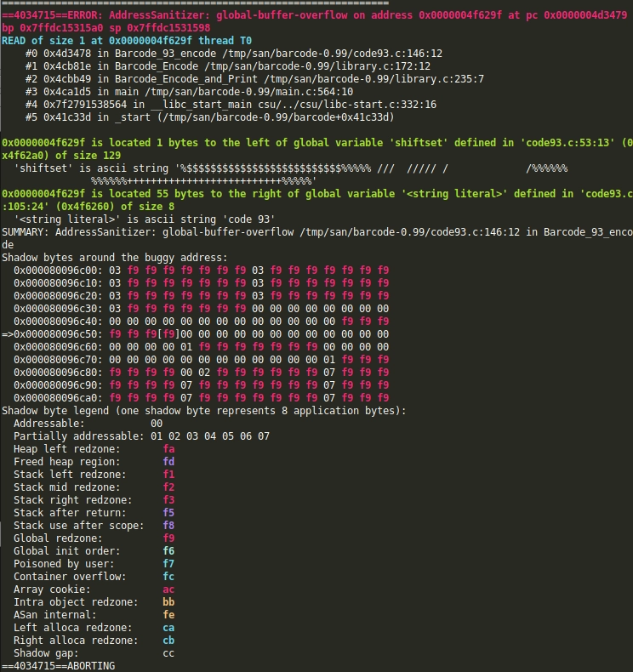Click 'Array cookie:' legend label
Image resolution: width=633 pixels, height=672 pixels.
[52, 589]
